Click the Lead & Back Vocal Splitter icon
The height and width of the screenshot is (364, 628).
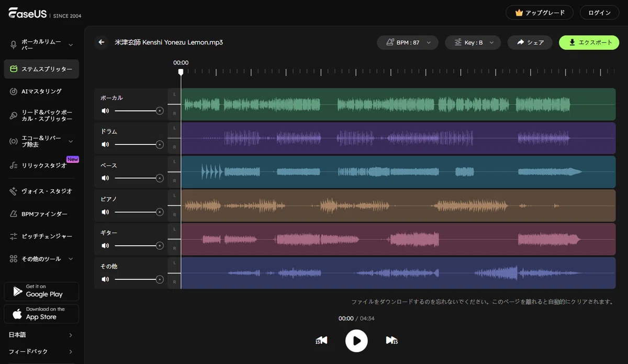[14, 116]
